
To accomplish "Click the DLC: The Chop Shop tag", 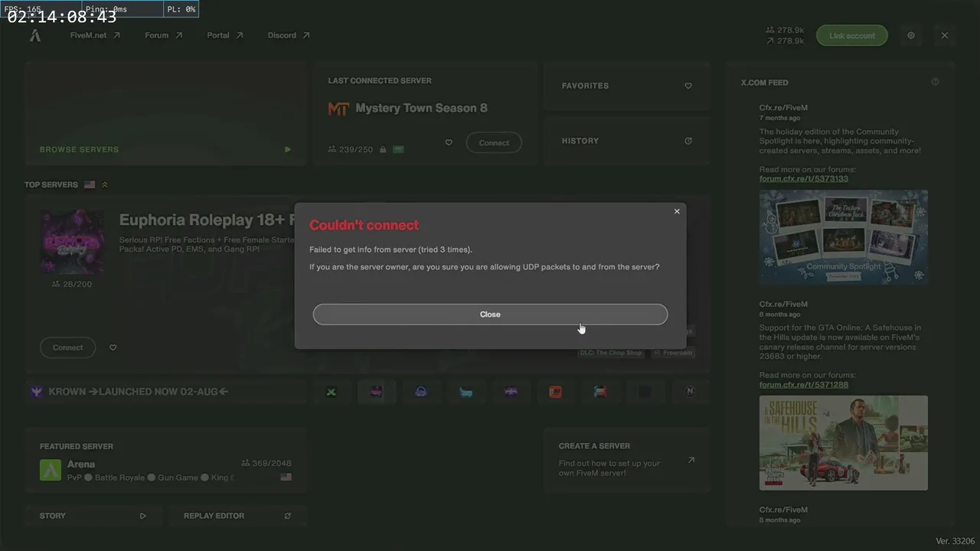I will [610, 353].
